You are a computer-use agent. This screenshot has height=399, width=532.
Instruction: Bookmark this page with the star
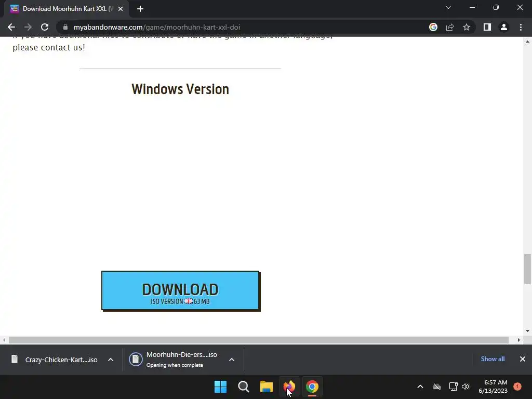467,27
